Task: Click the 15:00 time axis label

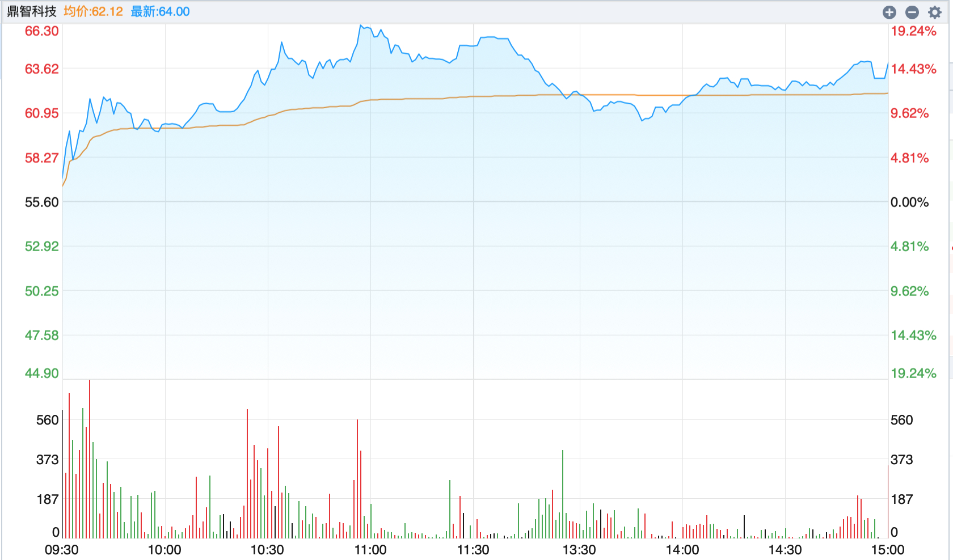Action: [x=888, y=550]
